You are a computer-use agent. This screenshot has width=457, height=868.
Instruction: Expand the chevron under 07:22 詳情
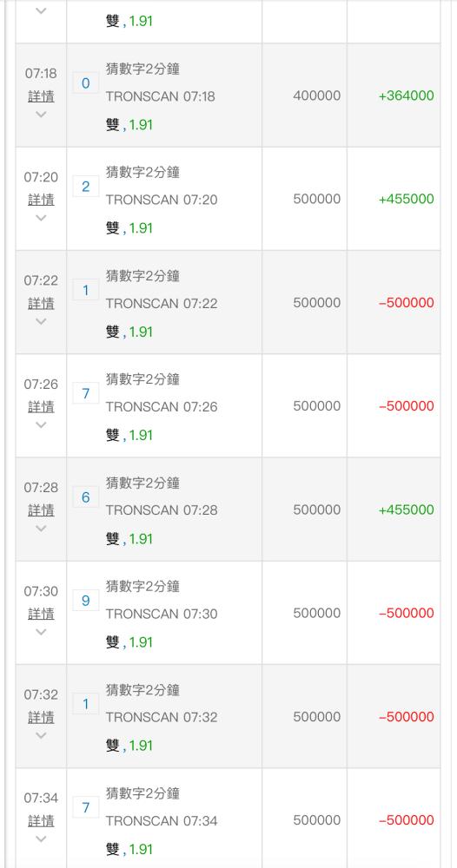(x=41, y=322)
